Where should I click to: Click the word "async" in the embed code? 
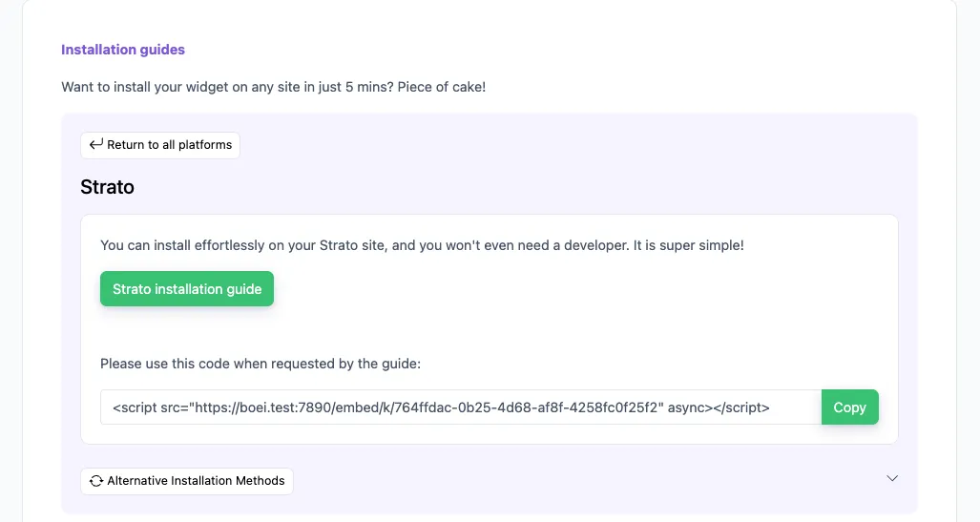688,407
